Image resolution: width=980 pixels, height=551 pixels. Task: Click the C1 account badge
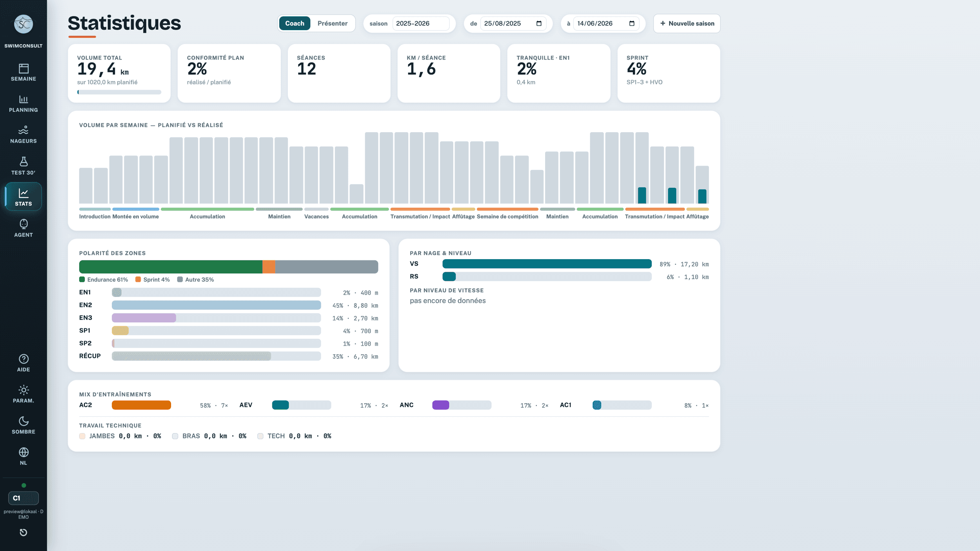[24, 498]
